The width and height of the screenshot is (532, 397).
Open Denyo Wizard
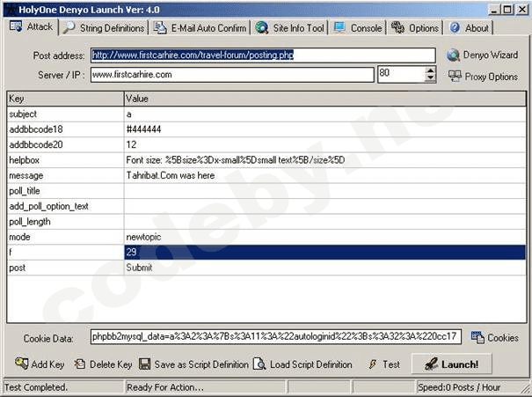pos(482,55)
